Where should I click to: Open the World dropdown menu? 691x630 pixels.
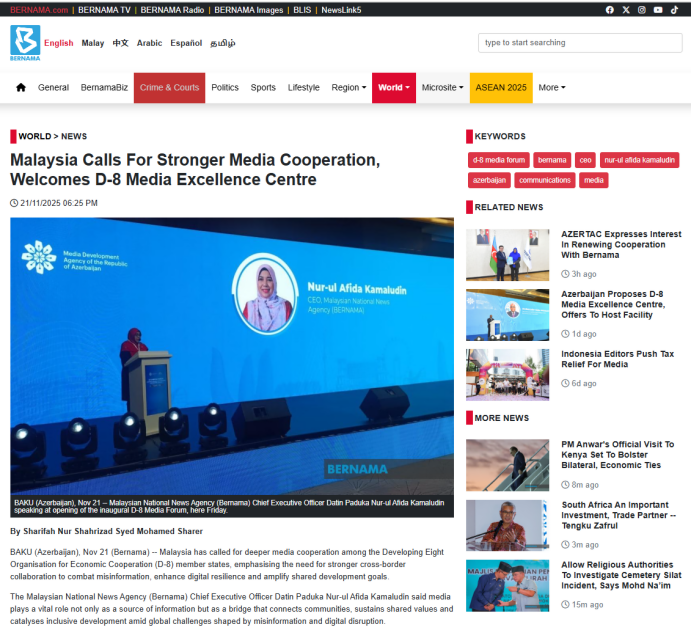(393, 88)
